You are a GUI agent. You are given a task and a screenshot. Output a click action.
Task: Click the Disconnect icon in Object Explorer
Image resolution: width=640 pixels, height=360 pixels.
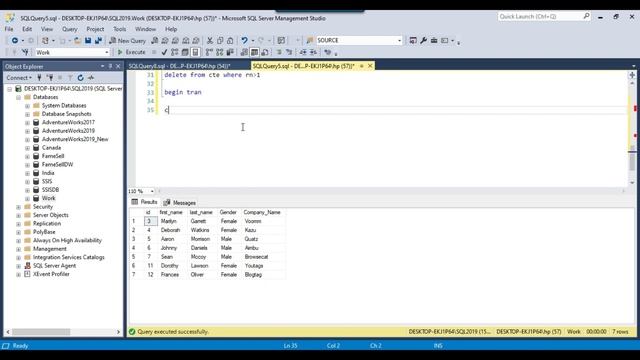(x=50, y=78)
